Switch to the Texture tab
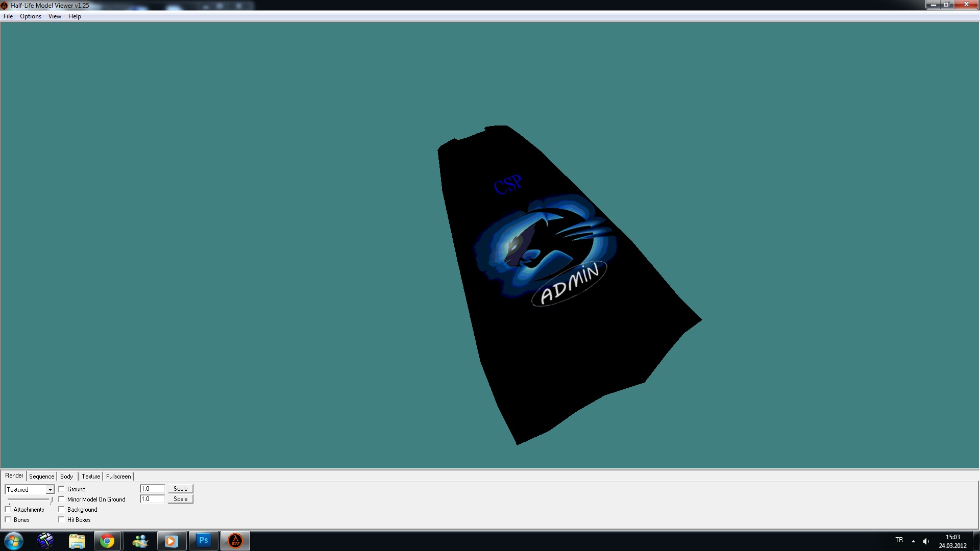This screenshot has height=551, width=980. point(91,477)
